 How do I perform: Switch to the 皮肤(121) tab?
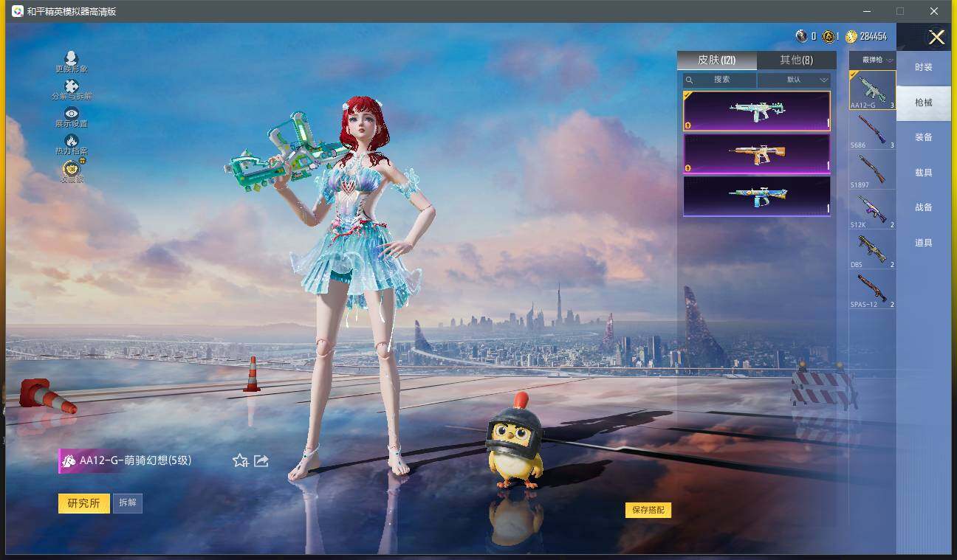(x=717, y=60)
